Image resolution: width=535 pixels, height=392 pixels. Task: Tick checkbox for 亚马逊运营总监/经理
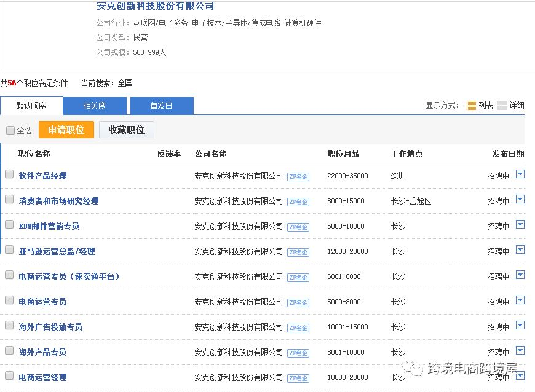click(9, 250)
